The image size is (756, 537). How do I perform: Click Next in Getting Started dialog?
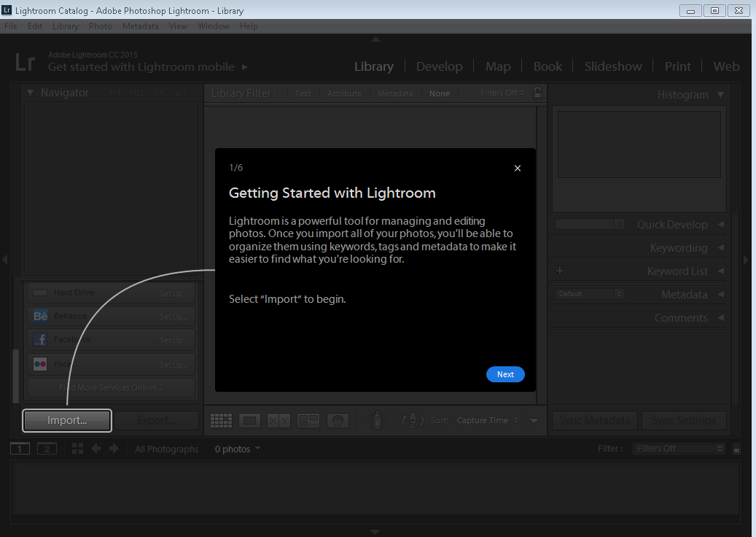pos(505,374)
